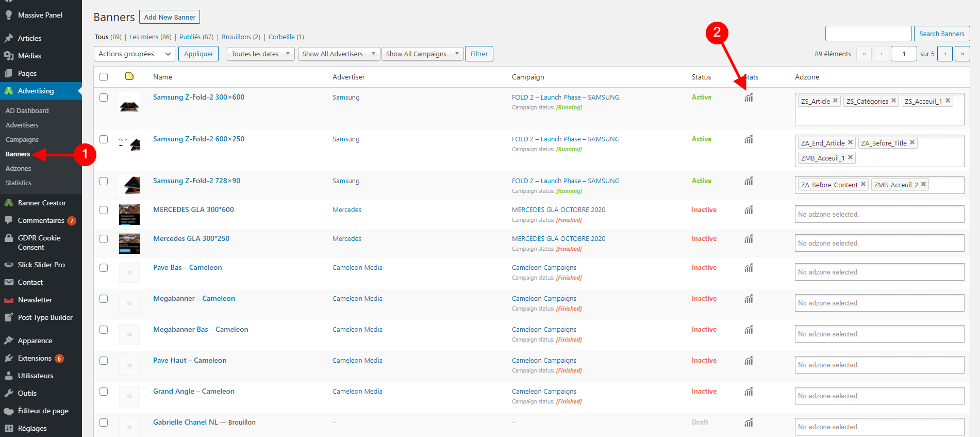Open adzone selector for Pave Haut – Cameleon
This screenshot has height=437, width=980.
click(879, 365)
